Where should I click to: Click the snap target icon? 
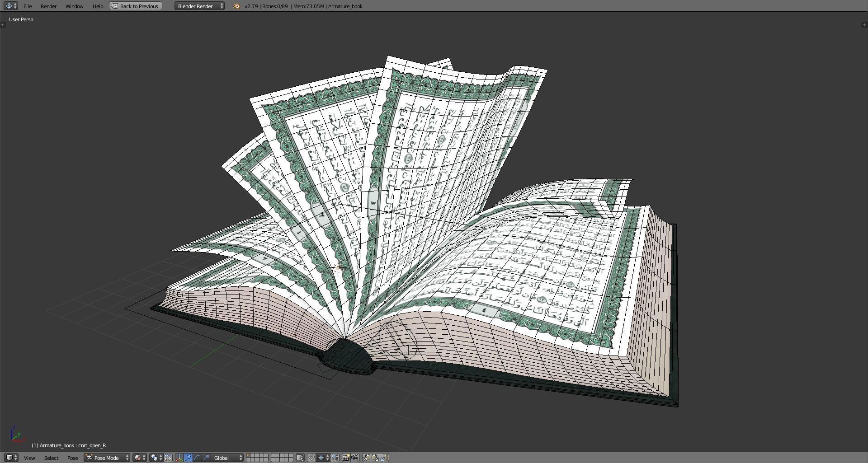(335, 458)
